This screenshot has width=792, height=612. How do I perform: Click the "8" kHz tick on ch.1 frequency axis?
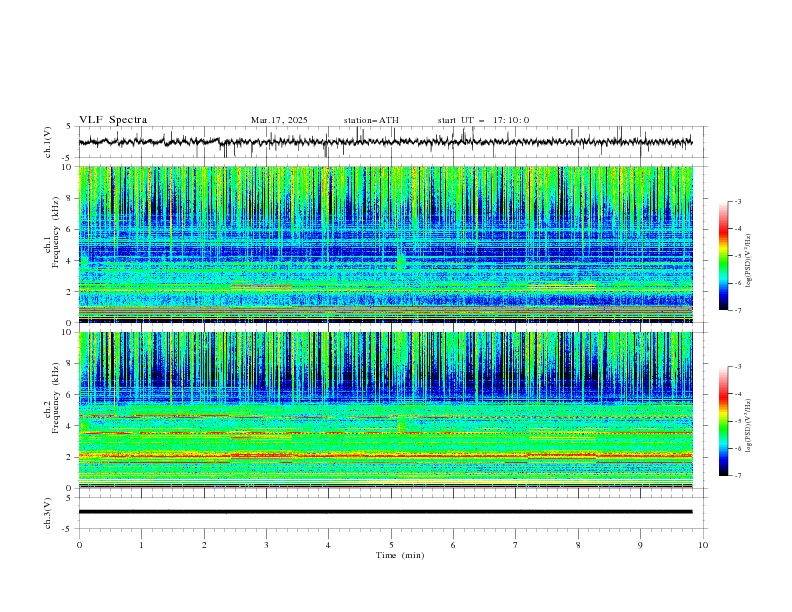coord(71,198)
